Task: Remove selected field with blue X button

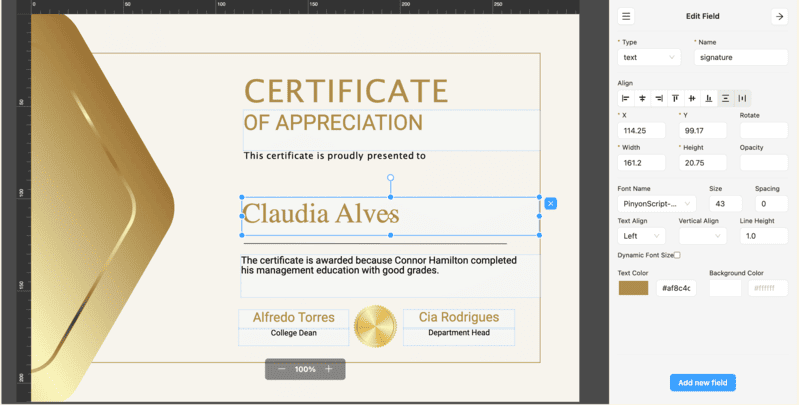Action: (x=550, y=204)
